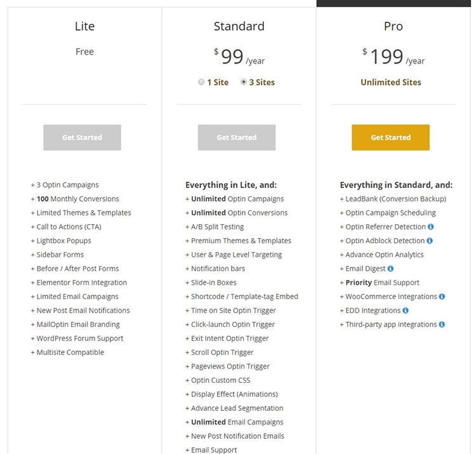
Task: Click info icon beside WooCommerce Integrations
Action: click(x=442, y=297)
